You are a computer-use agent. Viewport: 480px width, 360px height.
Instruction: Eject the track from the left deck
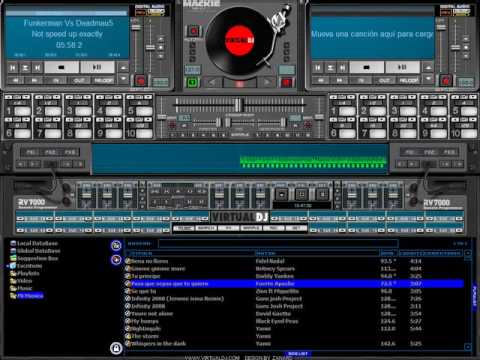click(123, 68)
